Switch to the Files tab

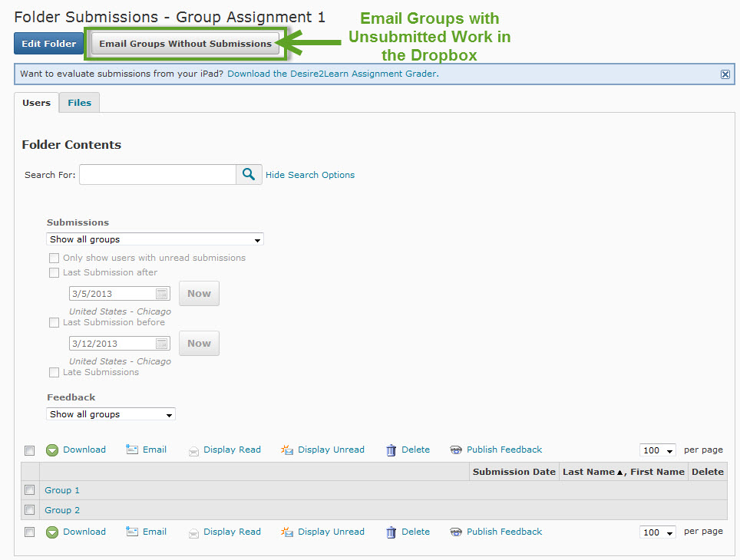[78, 101]
